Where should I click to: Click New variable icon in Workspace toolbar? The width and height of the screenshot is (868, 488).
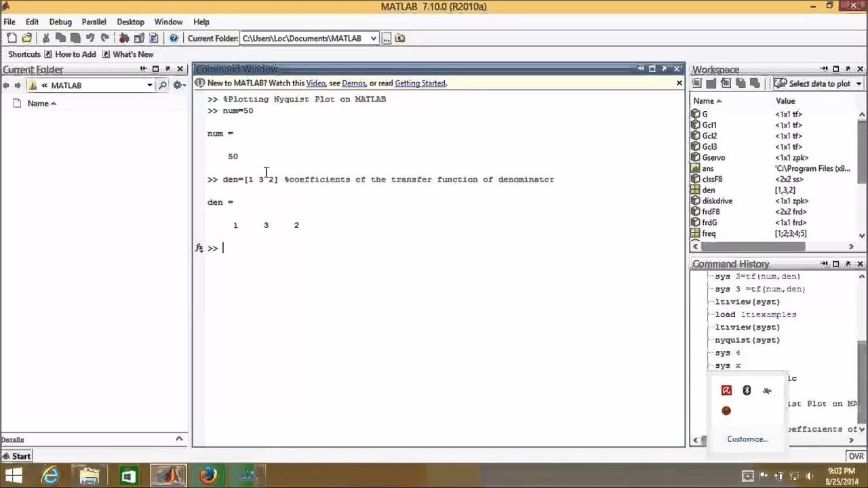click(696, 83)
